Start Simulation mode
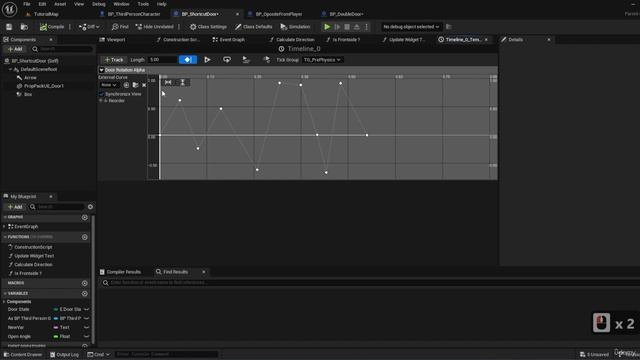The image size is (640, 360). coord(295,27)
